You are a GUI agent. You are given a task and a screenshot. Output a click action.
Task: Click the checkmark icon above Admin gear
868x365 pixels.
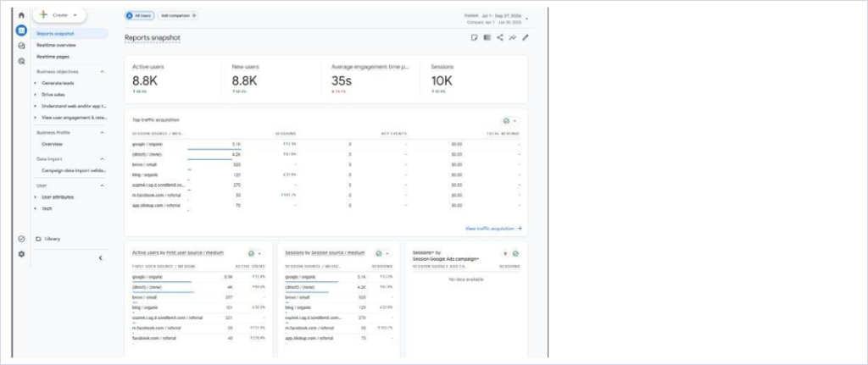click(21, 239)
